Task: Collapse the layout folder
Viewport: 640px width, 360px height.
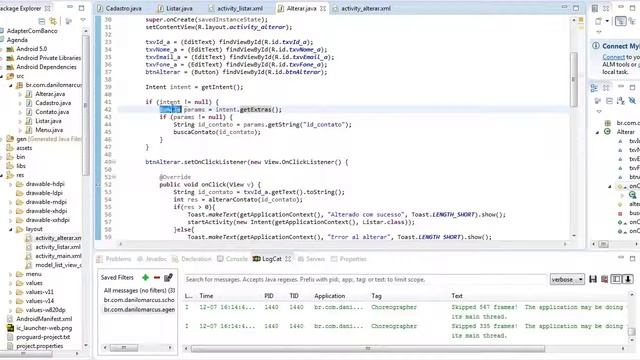Action: click(x=11, y=229)
